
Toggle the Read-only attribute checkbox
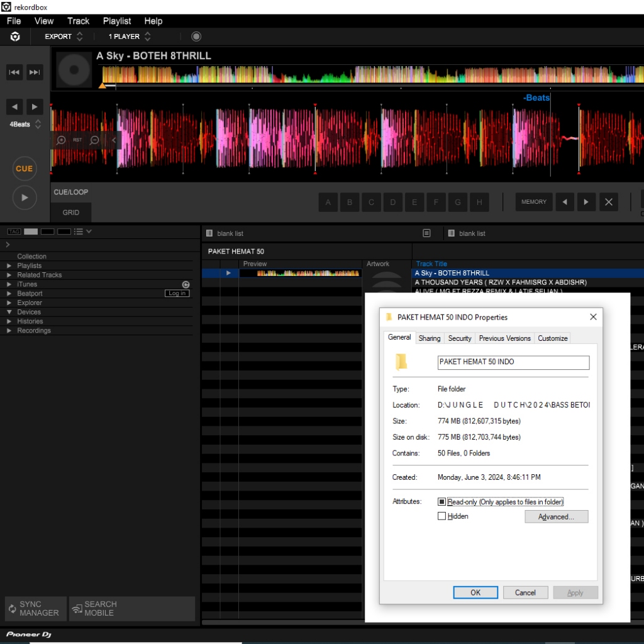(x=441, y=502)
